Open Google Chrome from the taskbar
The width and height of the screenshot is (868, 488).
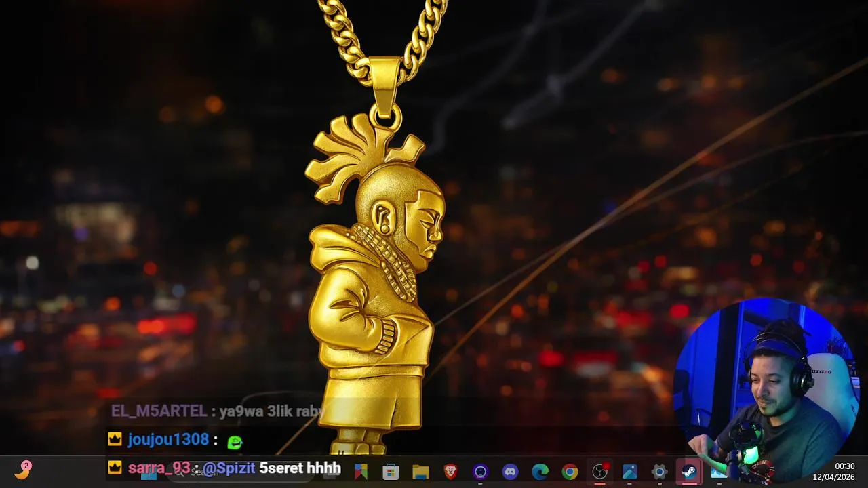coord(570,472)
